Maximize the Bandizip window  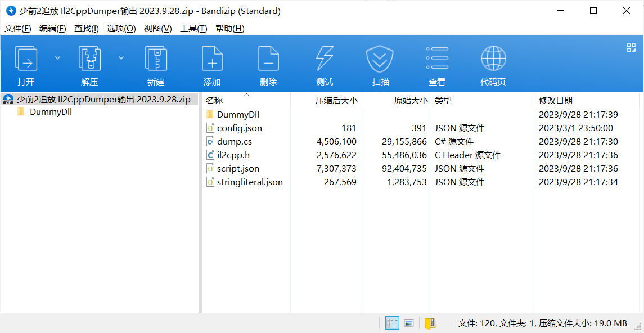[593, 11]
